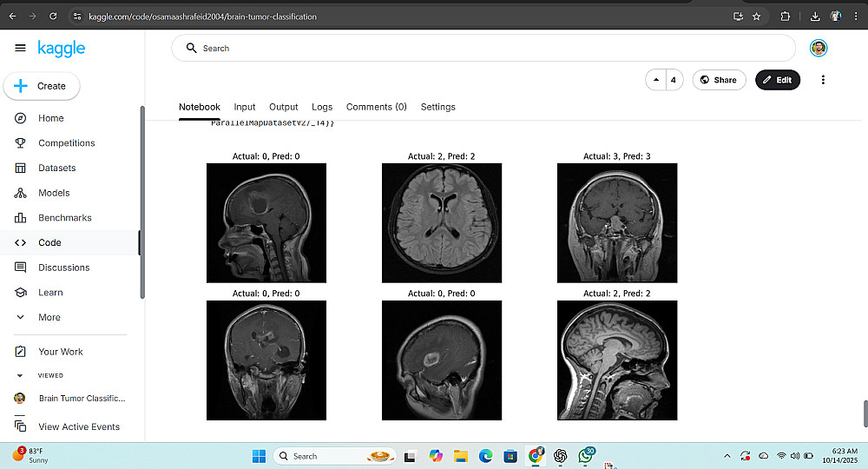Image resolution: width=868 pixels, height=469 pixels.
Task: Open File Explorer from taskbar
Action: pos(461,456)
